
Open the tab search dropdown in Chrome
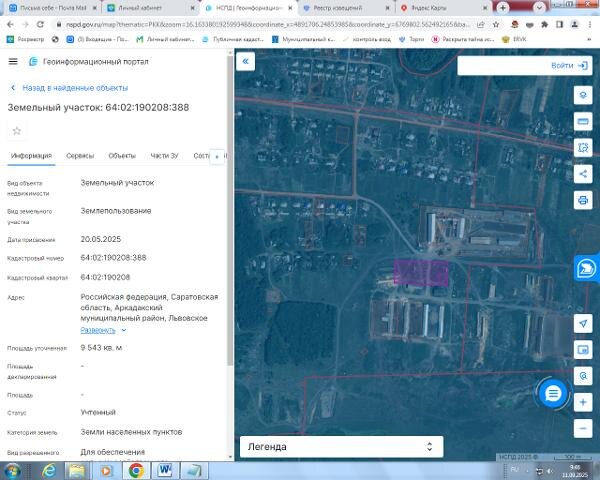tap(539, 8)
